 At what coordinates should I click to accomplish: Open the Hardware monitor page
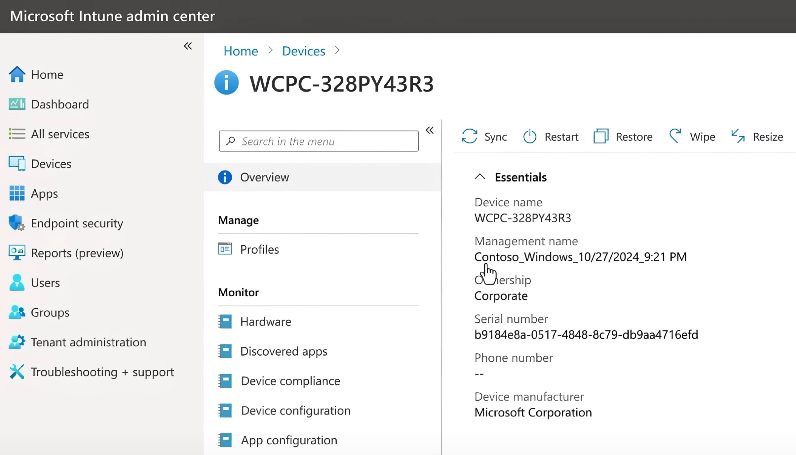[x=265, y=322]
